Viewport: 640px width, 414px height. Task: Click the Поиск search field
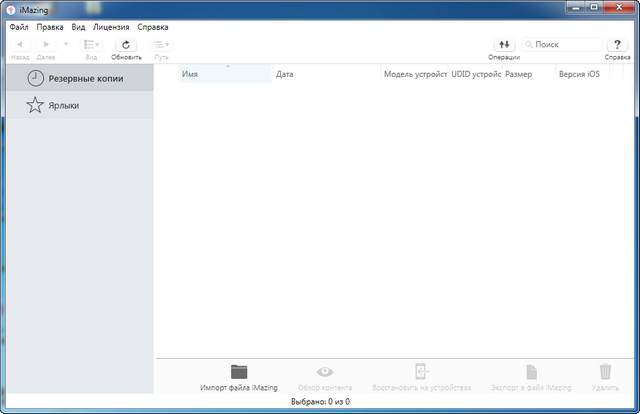pyautogui.click(x=566, y=45)
